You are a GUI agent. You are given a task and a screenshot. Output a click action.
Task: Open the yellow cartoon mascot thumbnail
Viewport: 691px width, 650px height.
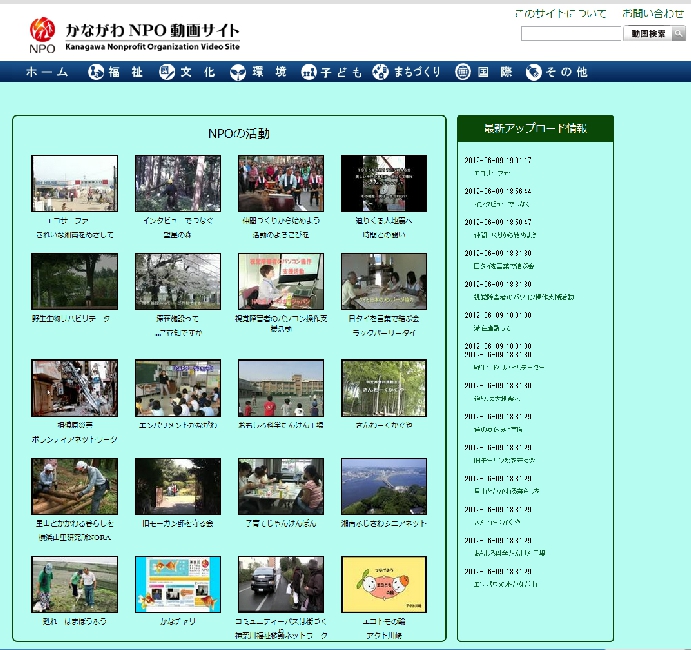384,584
